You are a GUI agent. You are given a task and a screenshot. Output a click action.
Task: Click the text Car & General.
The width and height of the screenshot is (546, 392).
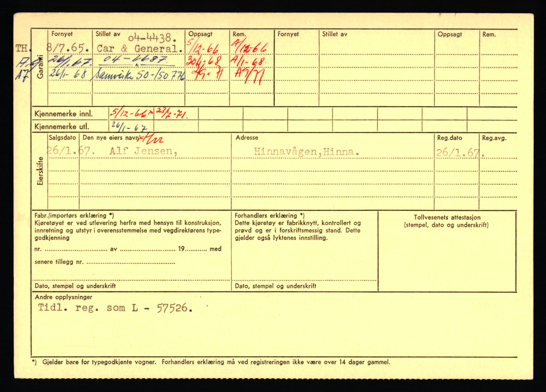tap(140, 49)
